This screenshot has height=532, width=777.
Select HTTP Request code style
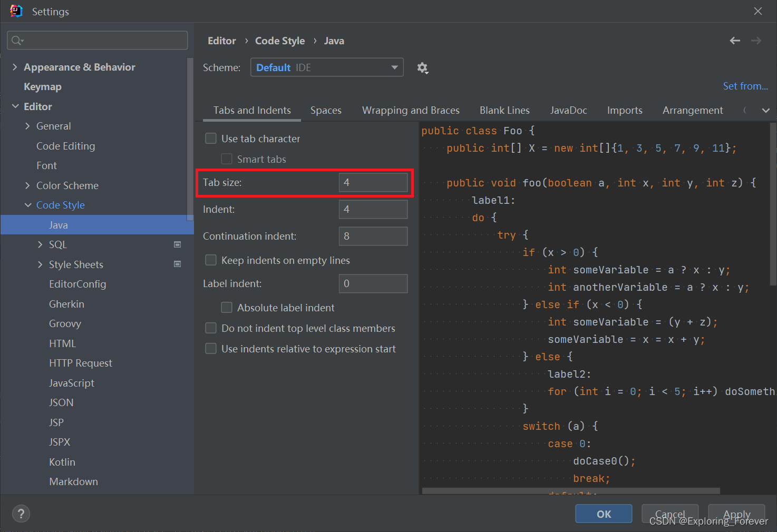(x=81, y=363)
